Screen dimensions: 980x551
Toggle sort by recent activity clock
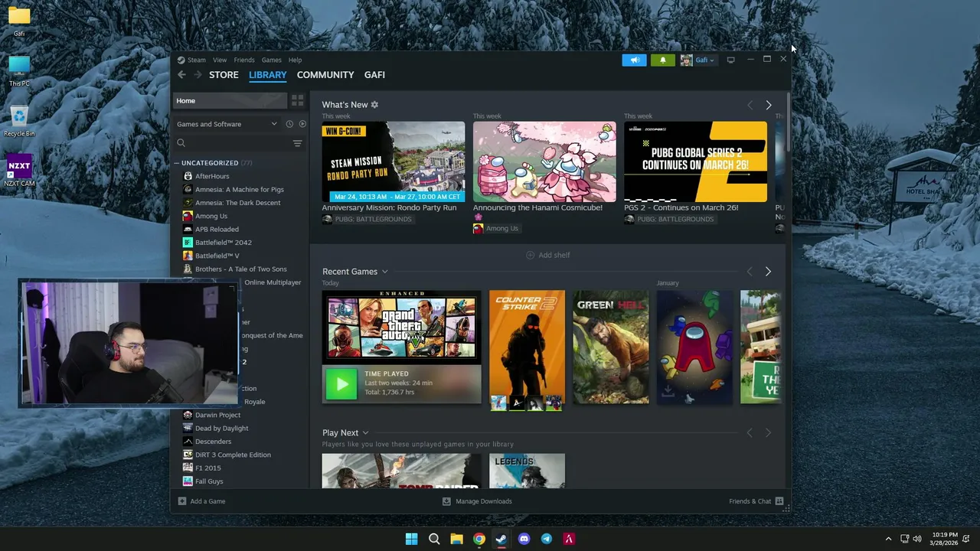(x=289, y=124)
